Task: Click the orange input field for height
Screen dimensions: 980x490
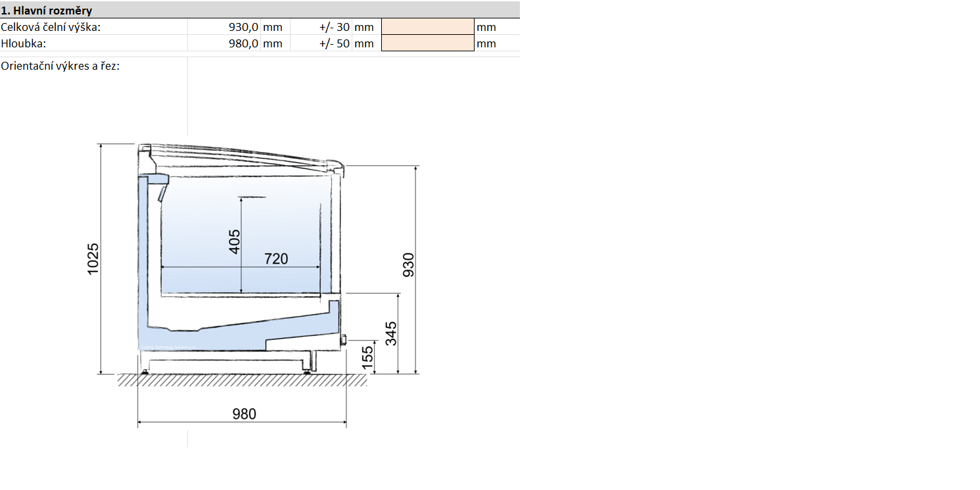Action: click(x=427, y=27)
